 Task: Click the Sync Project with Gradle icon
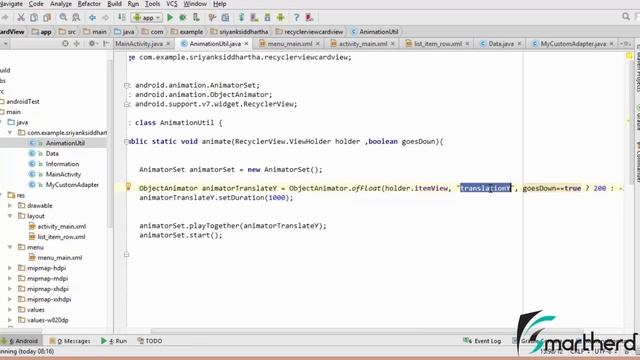point(242,18)
